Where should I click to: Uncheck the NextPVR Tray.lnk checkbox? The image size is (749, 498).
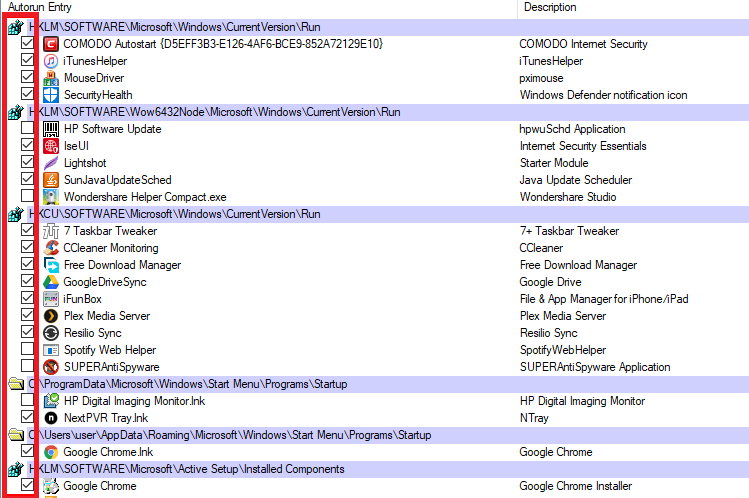[28, 417]
